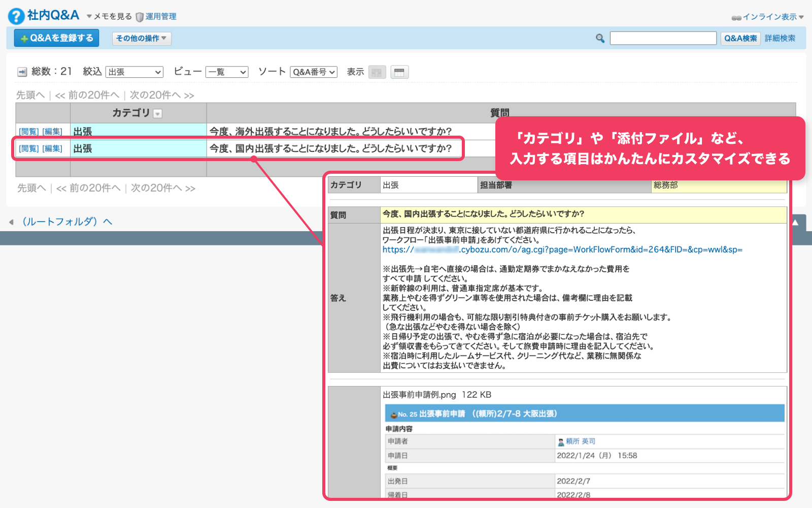Image resolution: width=812 pixels, height=508 pixels.
Task: Open the 絞込 filter dropdown
Action: 134,72
